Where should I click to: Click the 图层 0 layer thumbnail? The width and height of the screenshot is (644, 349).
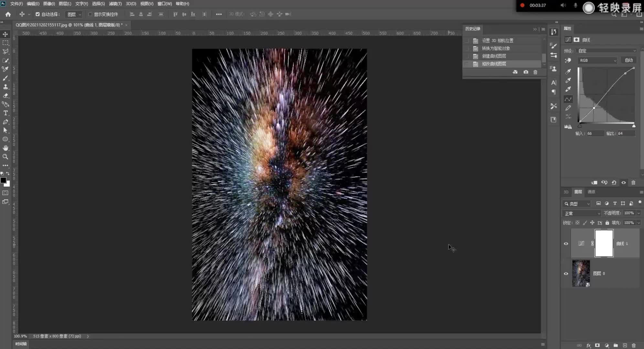tap(582, 273)
